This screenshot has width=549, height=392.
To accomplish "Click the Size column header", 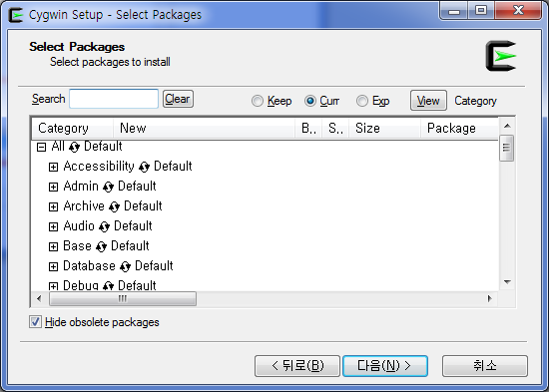I will [x=384, y=128].
